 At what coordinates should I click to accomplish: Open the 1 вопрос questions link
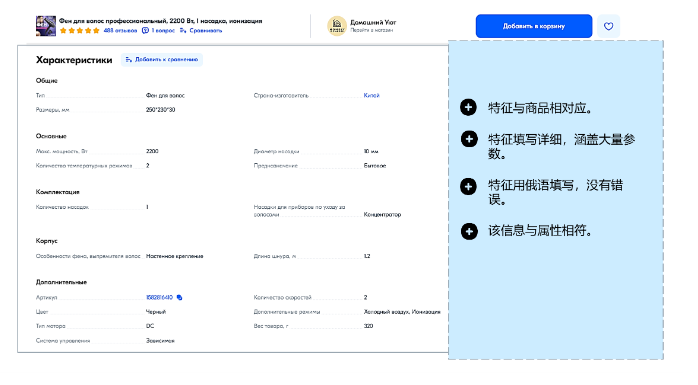coord(158,31)
